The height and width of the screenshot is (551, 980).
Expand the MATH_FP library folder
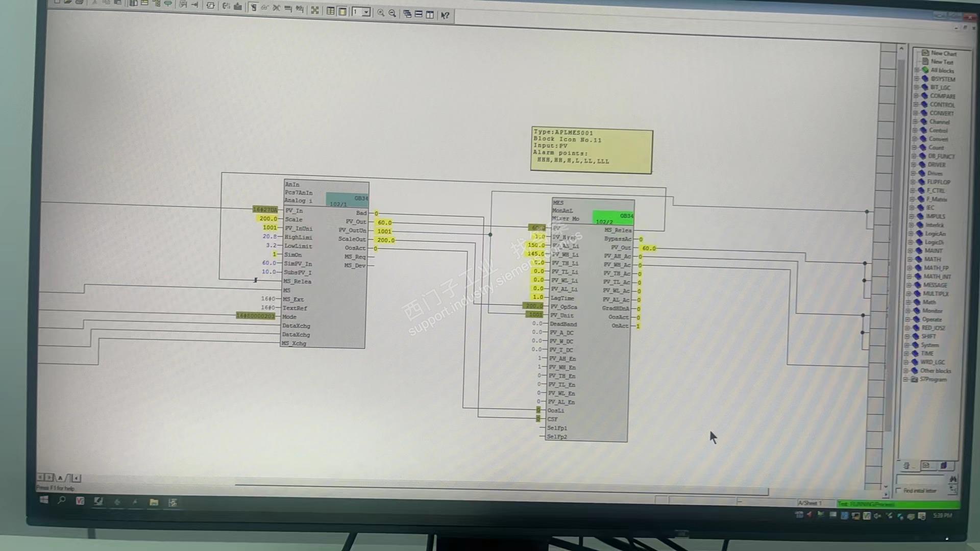tap(910, 268)
